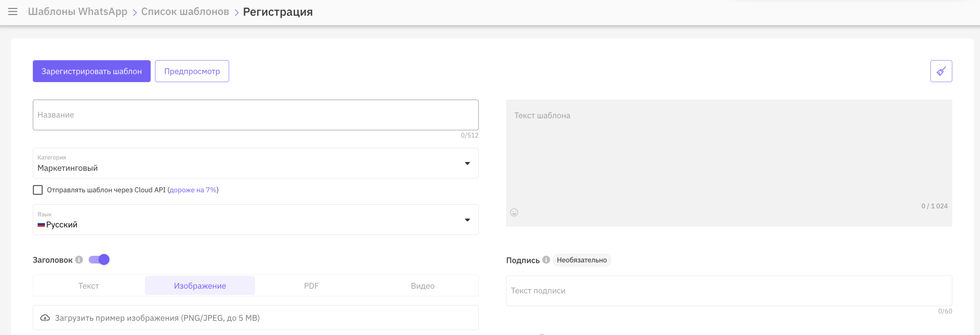Select the Текст header type tab
Screen dimensions: 980x335
[x=89, y=286]
